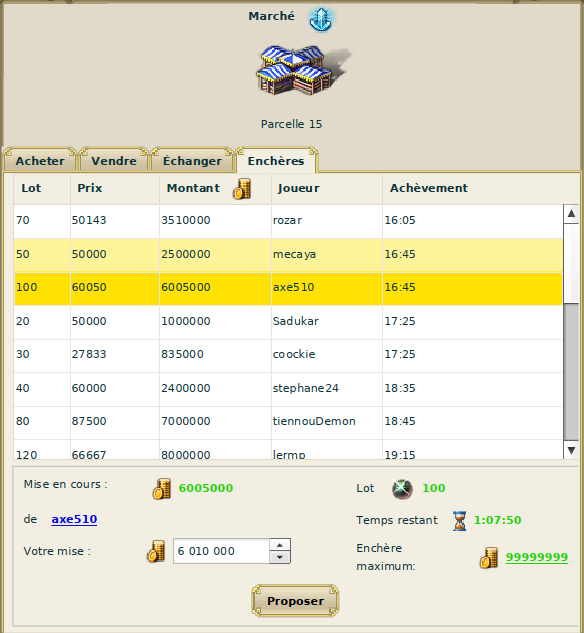Click the gold coins icon in Montant header
The image size is (584, 633).
point(242,189)
